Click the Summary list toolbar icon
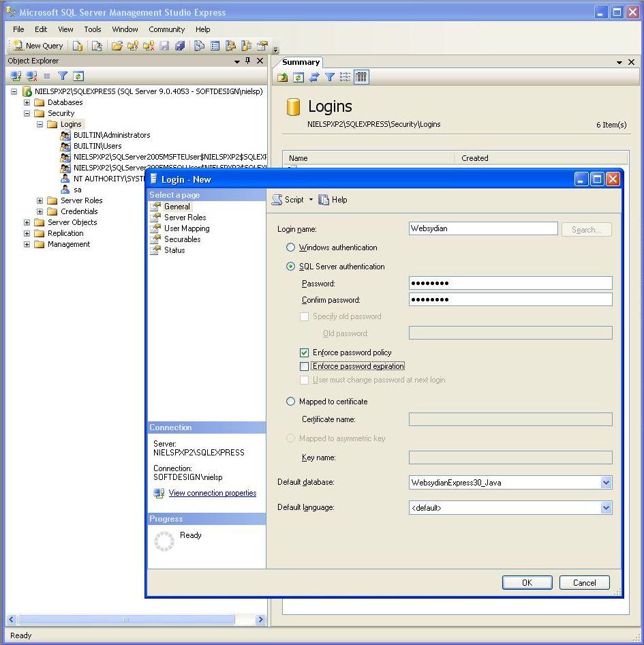The height and width of the screenshot is (645, 644). pyautogui.click(x=215, y=46)
